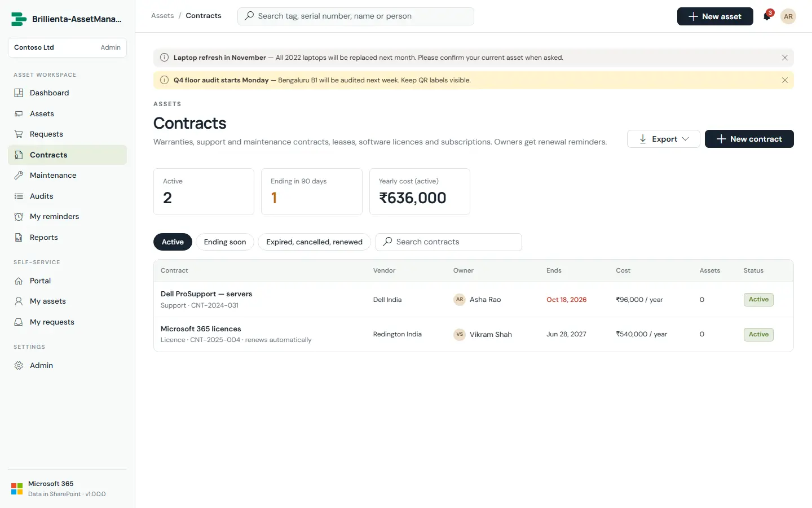Focus the Search contracts field
This screenshot has height=508, width=812.
click(449, 242)
